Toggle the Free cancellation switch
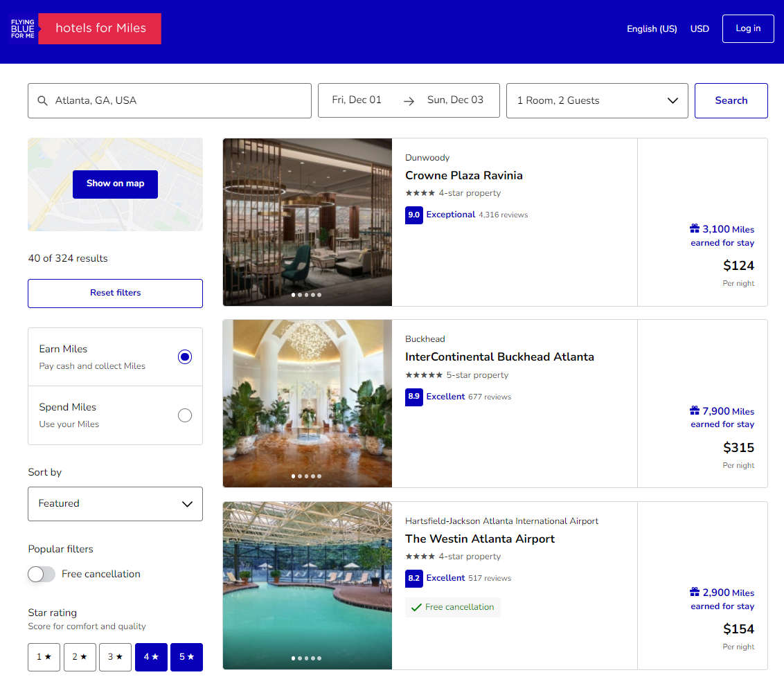Viewport: 784px width, 677px height. [x=42, y=574]
